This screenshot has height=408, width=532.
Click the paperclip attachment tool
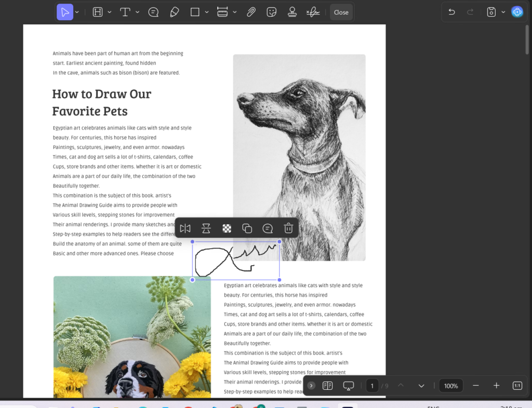251,12
